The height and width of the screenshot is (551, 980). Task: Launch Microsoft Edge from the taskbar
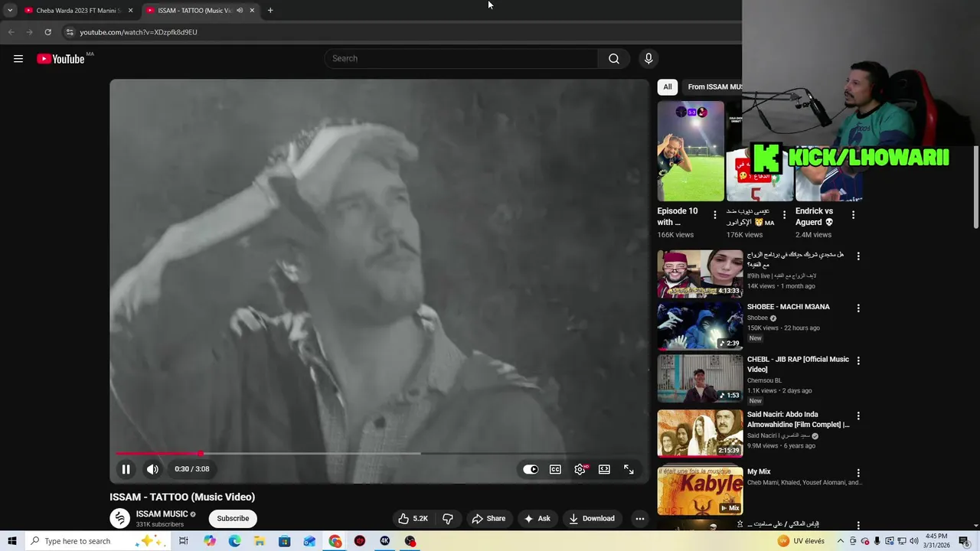[x=234, y=541]
